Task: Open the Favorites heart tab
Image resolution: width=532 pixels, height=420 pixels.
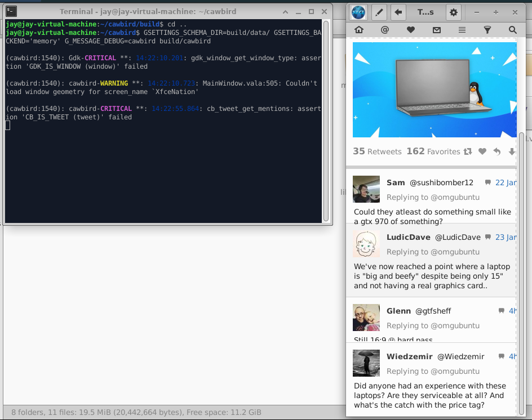Action: tap(410, 30)
